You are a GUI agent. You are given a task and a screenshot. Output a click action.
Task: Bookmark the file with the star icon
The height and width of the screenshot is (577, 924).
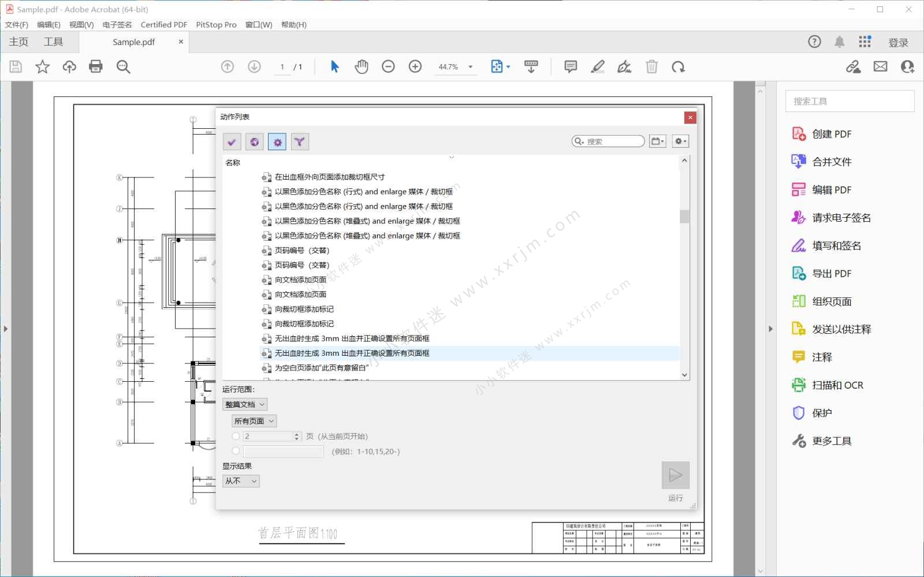tap(42, 67)
